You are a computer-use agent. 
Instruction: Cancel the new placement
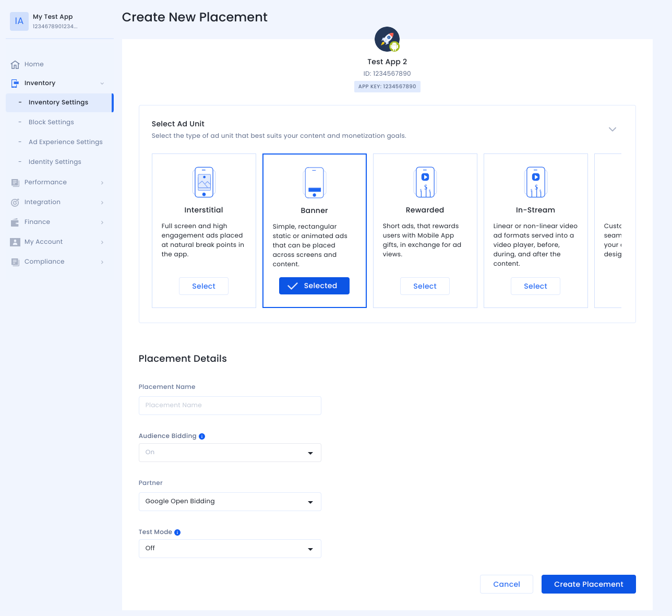pos(506,584)
